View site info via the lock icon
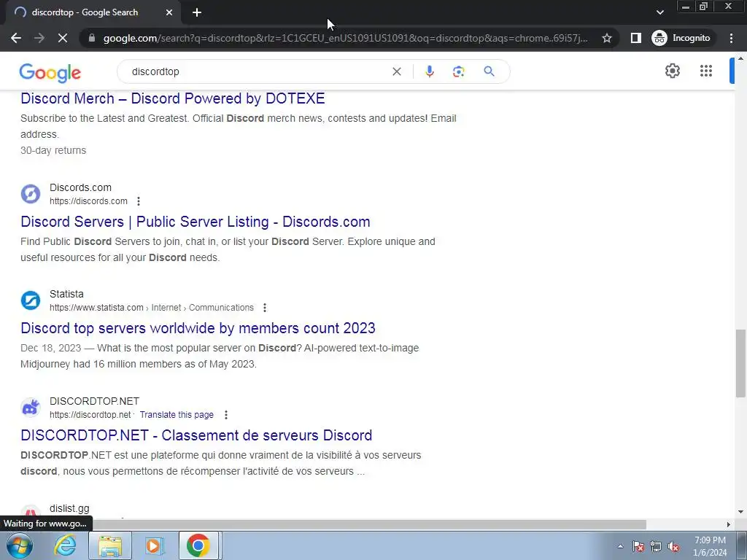 (92, 38)
